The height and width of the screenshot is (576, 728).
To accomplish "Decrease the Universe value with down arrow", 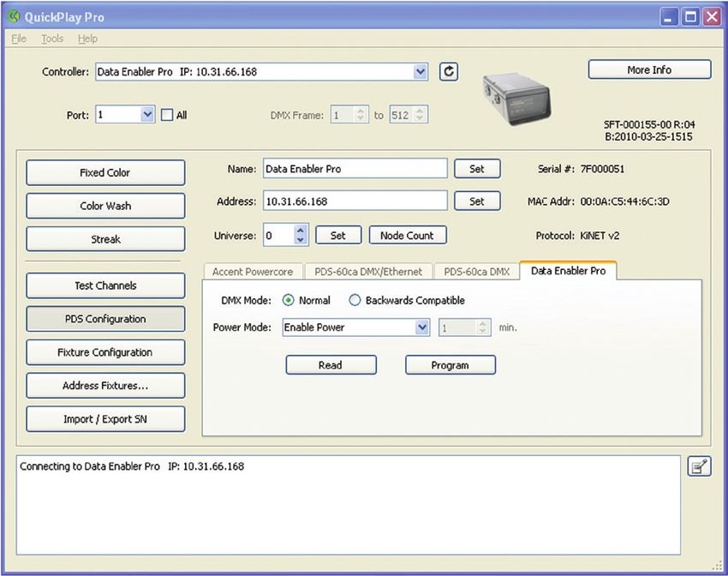I will point(301,240).
